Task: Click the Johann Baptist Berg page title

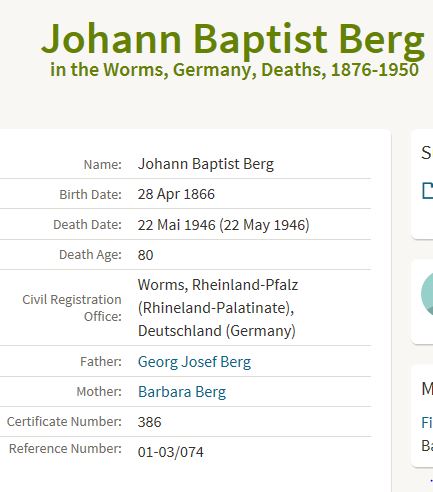Action: coord(233,39)
